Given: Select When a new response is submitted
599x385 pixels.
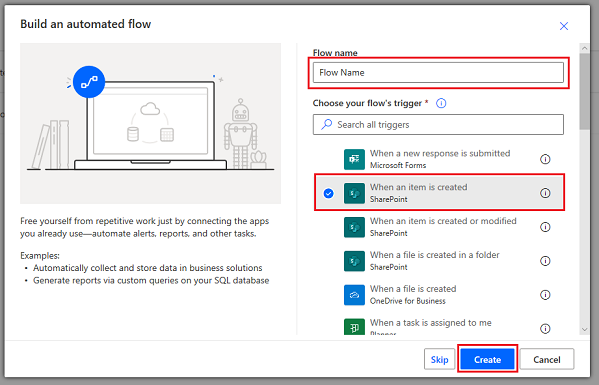Looking at the screenshot, I should [x=439, y=159].
